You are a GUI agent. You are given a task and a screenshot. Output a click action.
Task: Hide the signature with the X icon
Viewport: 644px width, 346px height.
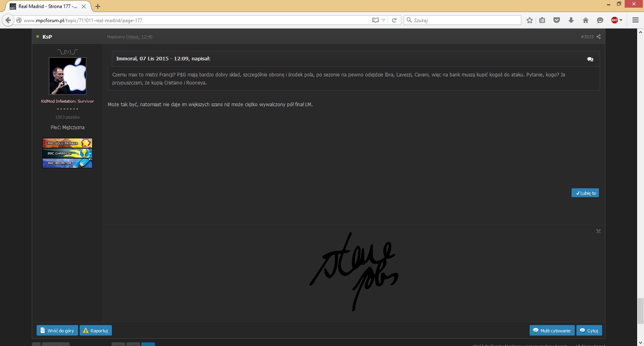[x=599, y=231]
